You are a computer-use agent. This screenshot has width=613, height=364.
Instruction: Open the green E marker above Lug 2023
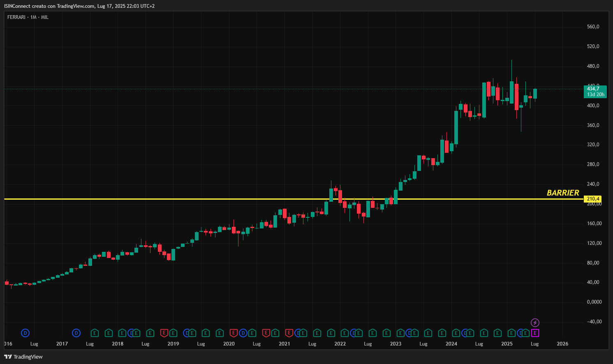(428, 333)
